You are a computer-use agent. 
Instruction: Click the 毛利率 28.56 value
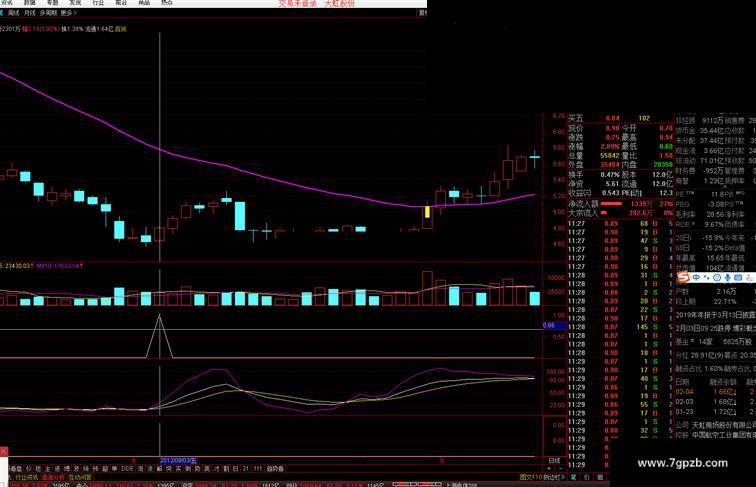point(714,214)
